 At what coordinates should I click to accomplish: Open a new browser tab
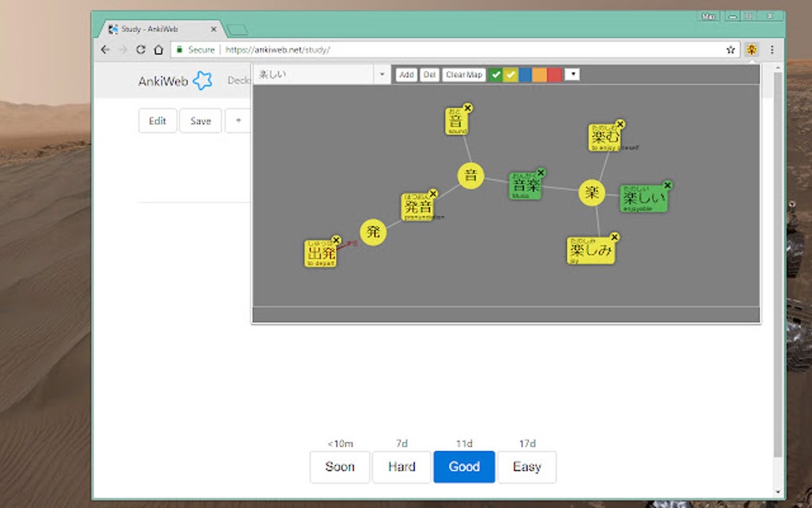coord(237,29)
